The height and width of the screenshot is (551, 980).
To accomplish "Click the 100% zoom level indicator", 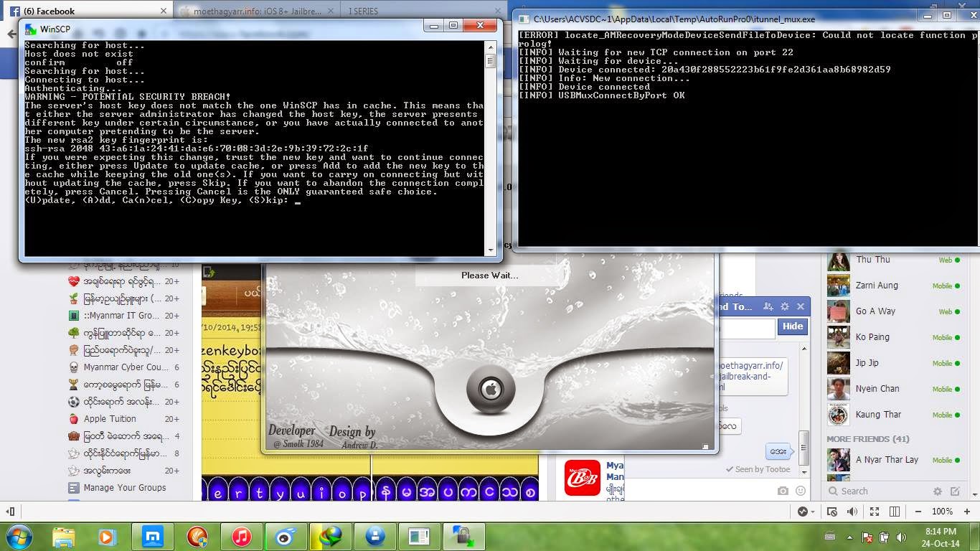I will pyautogui.click(x=943, y=512).
